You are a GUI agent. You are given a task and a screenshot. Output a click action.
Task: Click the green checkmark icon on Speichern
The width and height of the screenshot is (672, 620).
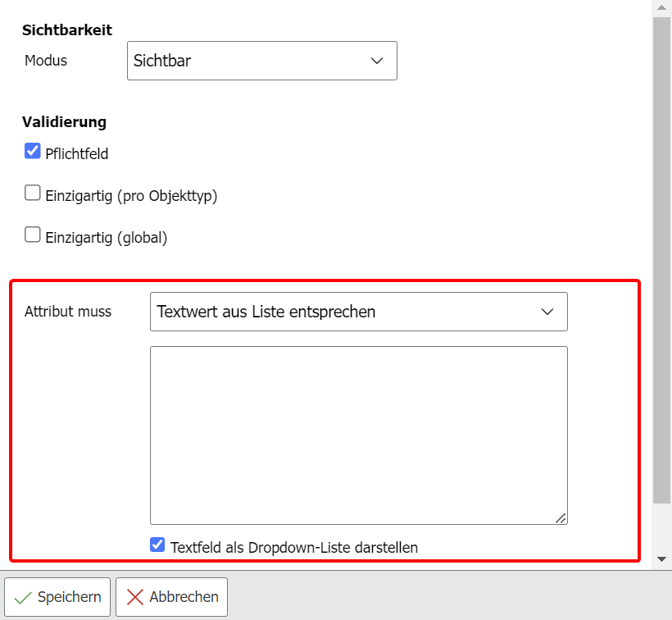pyautogui.click(x=23, y=597)
